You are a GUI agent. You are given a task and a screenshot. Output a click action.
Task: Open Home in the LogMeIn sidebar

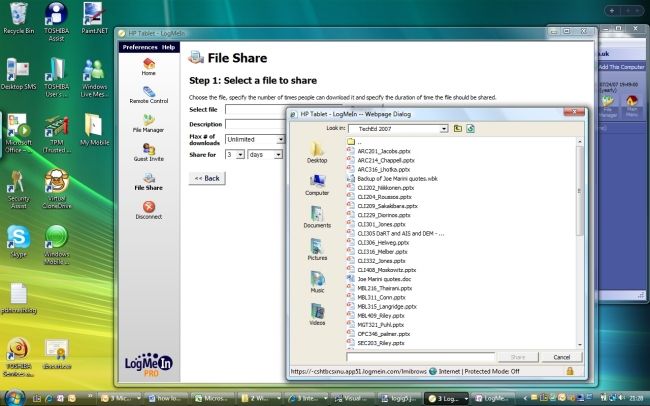(148, 67)
